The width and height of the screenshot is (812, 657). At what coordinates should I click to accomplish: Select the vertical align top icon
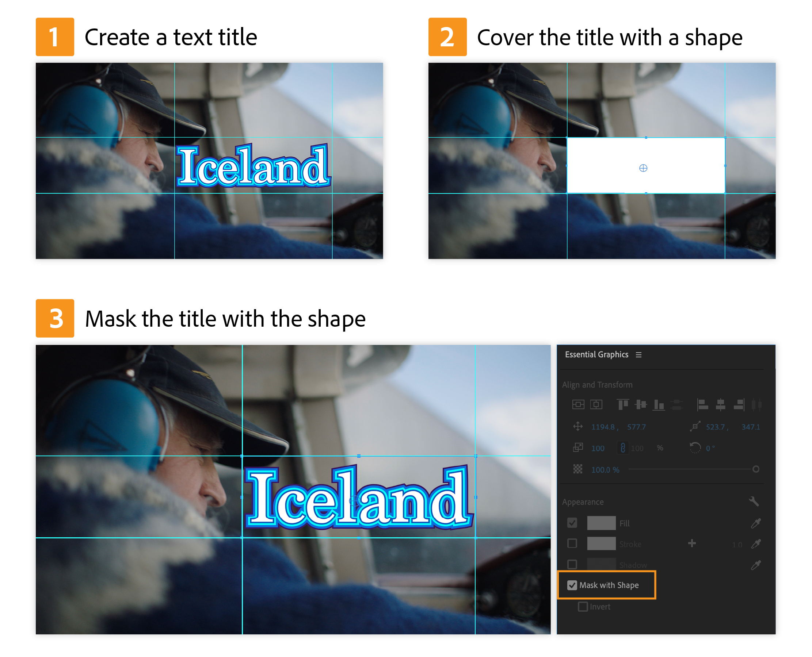click(x=623, y=405)
